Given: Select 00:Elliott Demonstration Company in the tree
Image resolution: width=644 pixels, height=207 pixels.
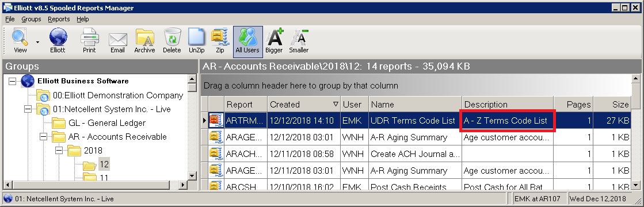Looking at the screenshot, I should click(x=118, y=95).
